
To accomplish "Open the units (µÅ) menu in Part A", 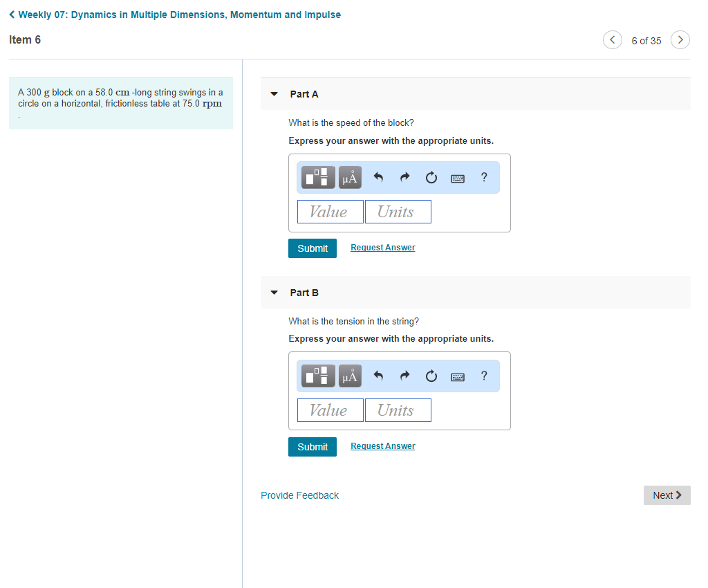I will [350, 177].
